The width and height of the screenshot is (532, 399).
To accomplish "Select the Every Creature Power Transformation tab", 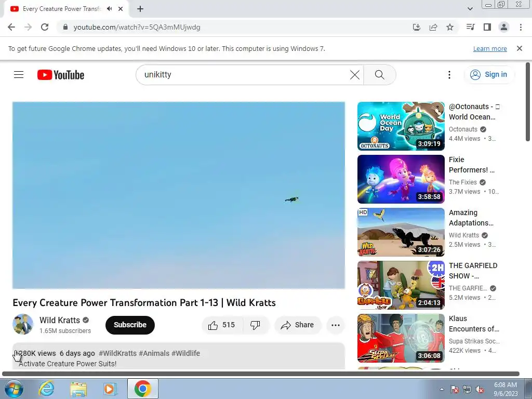I will tap(62, 9).
